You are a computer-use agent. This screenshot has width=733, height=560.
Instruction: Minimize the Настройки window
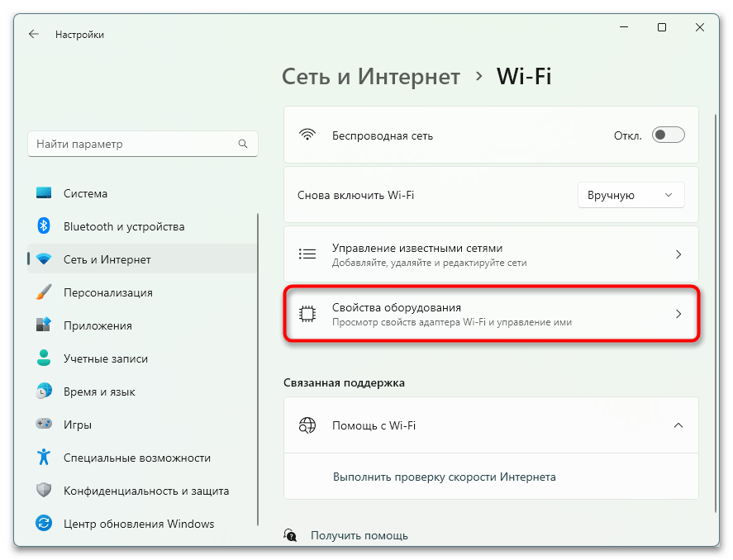click(624, 27)
